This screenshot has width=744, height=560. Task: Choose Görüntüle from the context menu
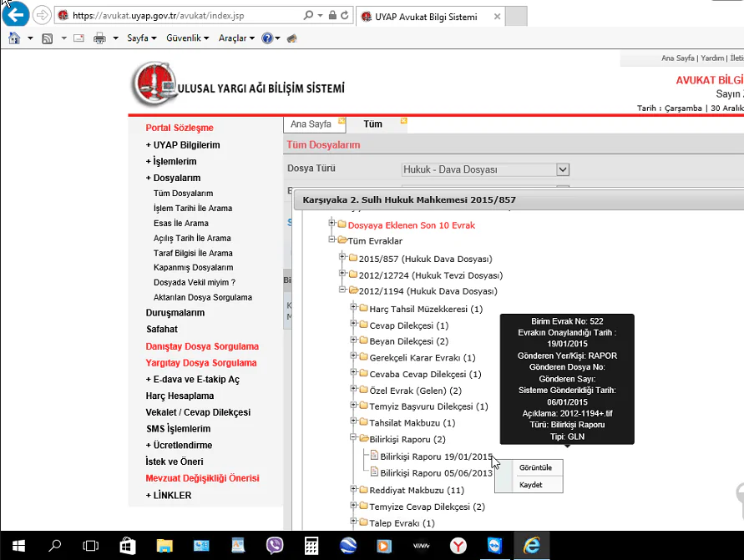[x=535, y=467]
